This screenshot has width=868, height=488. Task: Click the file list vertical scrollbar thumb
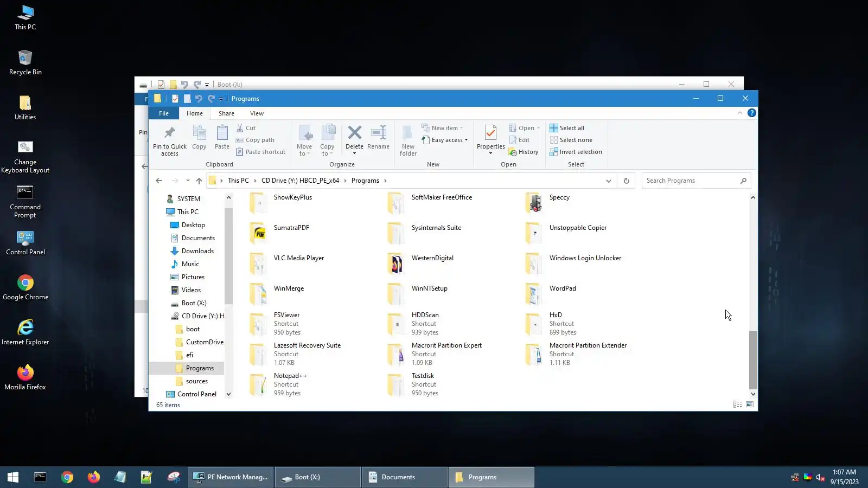(753, 359)
